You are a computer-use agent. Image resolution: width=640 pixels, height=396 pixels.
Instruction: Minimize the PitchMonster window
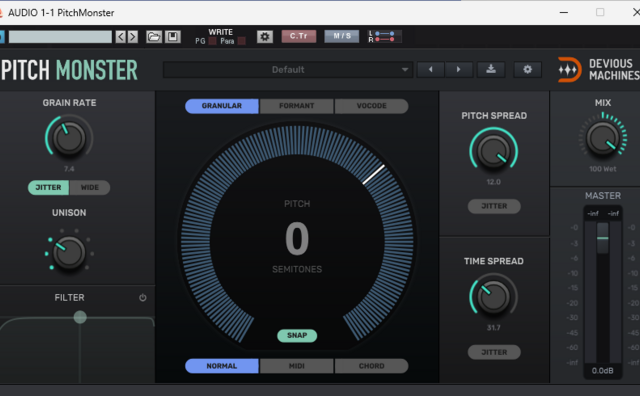point(564,12)
